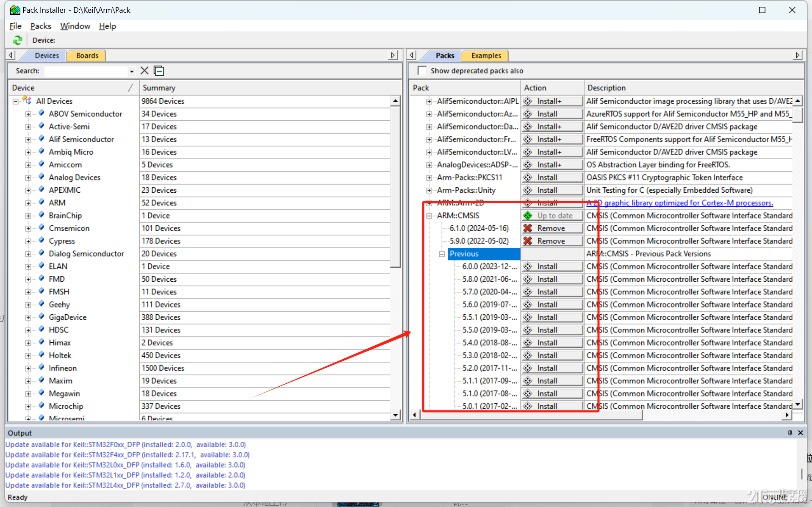Screen dimensions: 812x507
Task: Click the install diamond icon for CMSIS 5.5.1
Action: click(528, 317)
